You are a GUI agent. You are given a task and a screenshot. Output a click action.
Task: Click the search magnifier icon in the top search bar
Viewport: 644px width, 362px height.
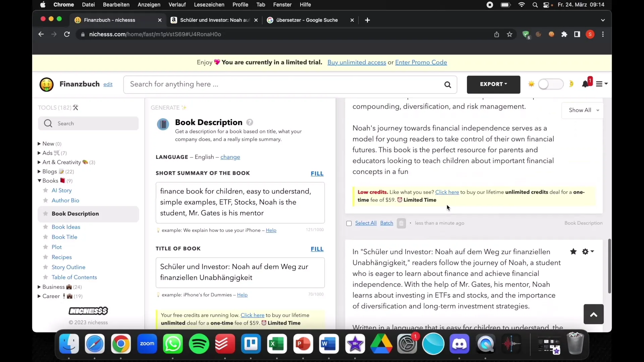(x=447, y=84)
